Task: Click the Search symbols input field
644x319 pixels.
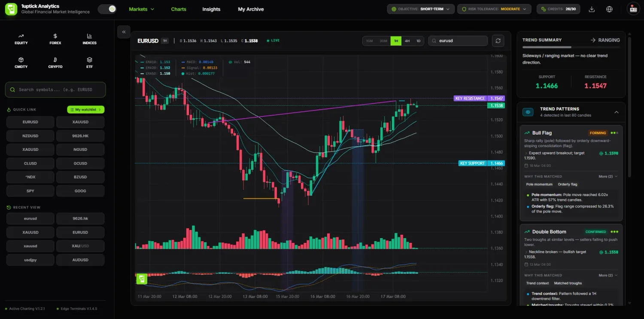Action: coord(55,90)
